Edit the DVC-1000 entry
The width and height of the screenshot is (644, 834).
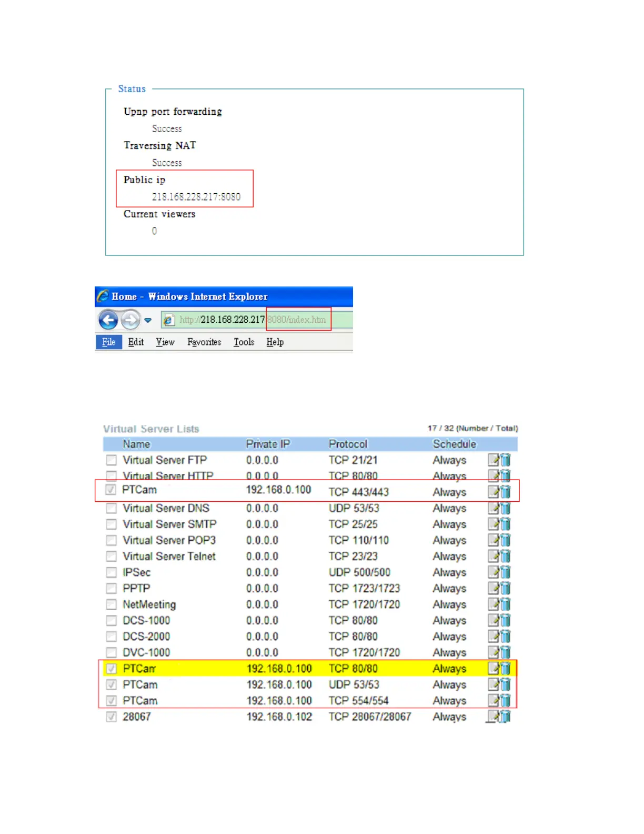[494, 652]
